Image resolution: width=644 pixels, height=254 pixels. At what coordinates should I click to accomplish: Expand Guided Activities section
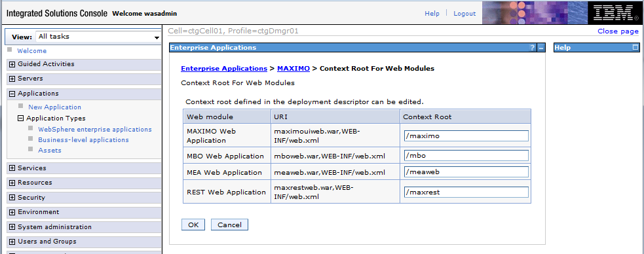[12, 64]
